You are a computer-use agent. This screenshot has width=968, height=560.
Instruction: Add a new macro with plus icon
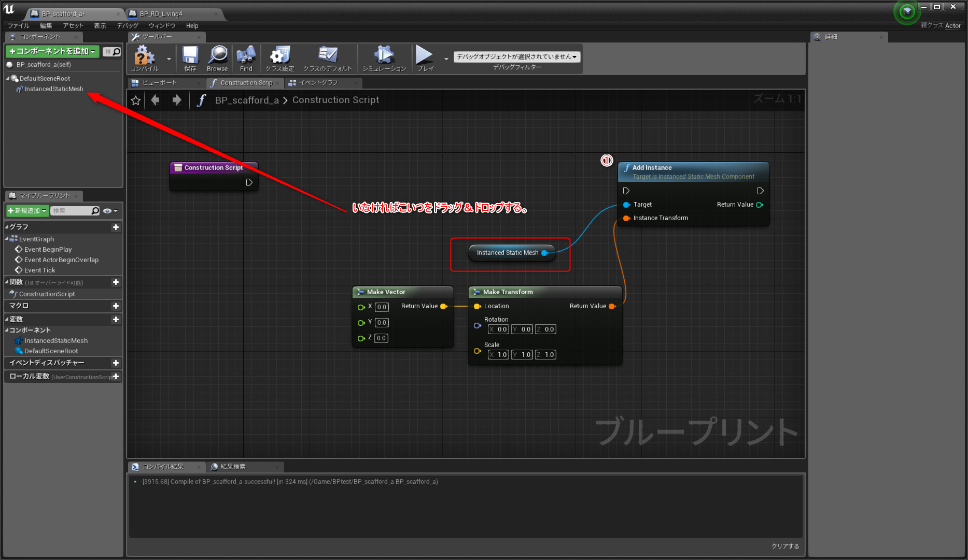[116, 306]
